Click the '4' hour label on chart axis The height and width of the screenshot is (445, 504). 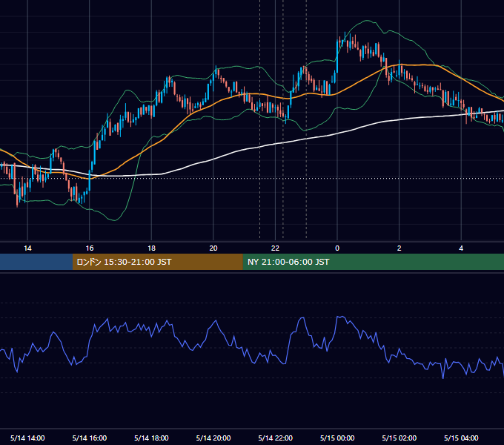click(x=461, y=248)
